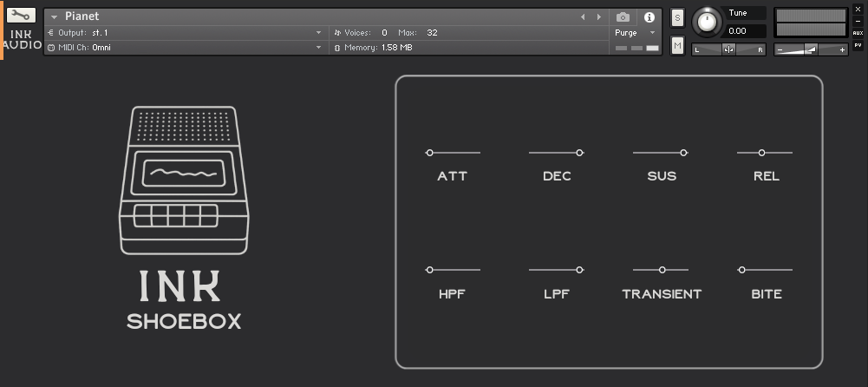Click the LPF filter slider
Viewport: 868px width, 387px height.
[556, 270]
